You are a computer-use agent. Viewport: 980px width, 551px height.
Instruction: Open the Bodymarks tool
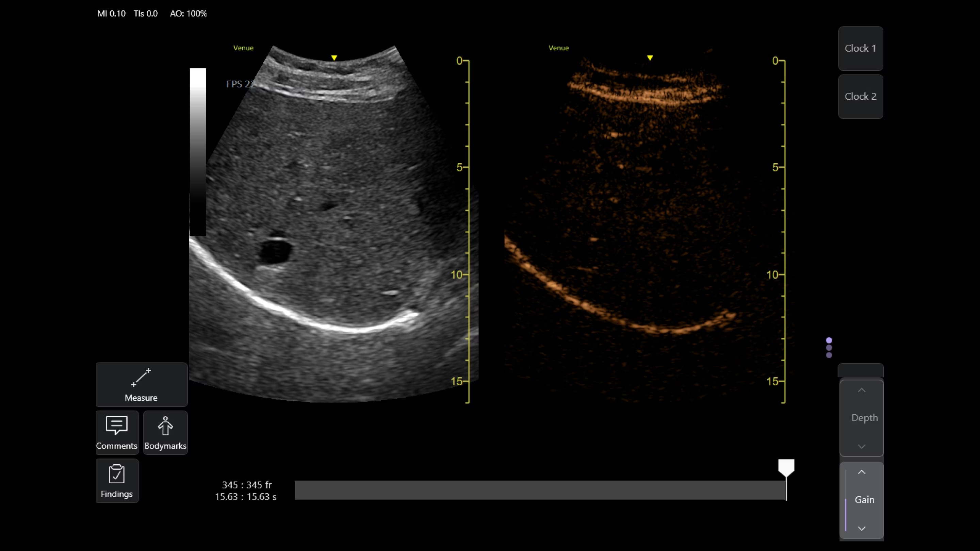coord(165,432)
